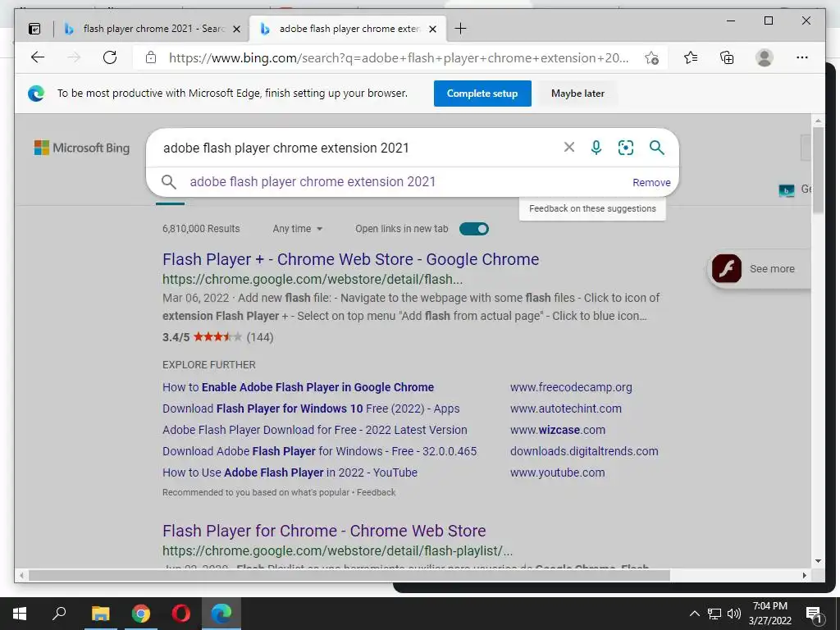840x630 pixels.
Task: Click the Bing URL in address bar
Action: (399, 58)
